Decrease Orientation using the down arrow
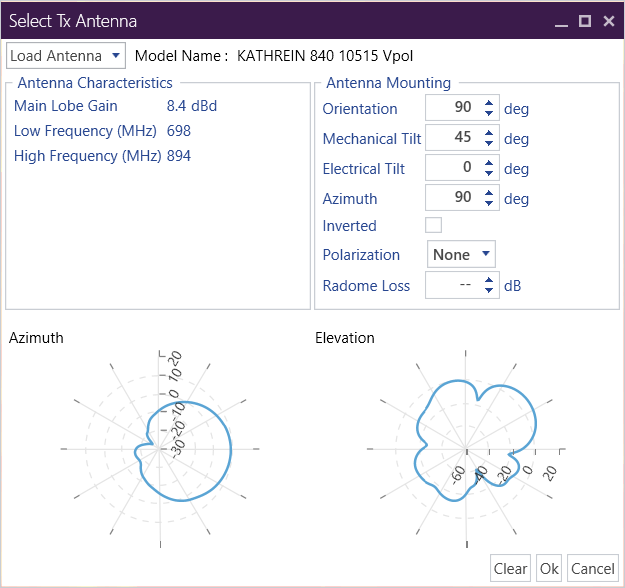 click(489, 114)
